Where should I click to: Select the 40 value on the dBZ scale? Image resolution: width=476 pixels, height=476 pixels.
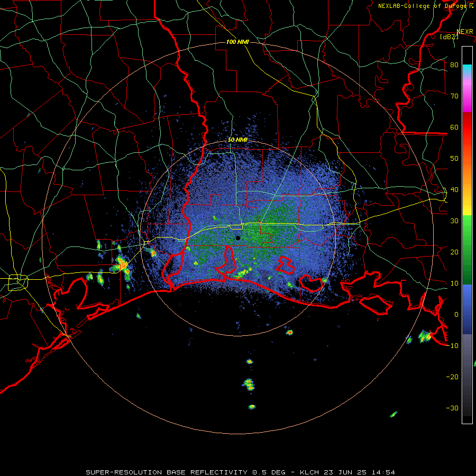pos(454,190)
